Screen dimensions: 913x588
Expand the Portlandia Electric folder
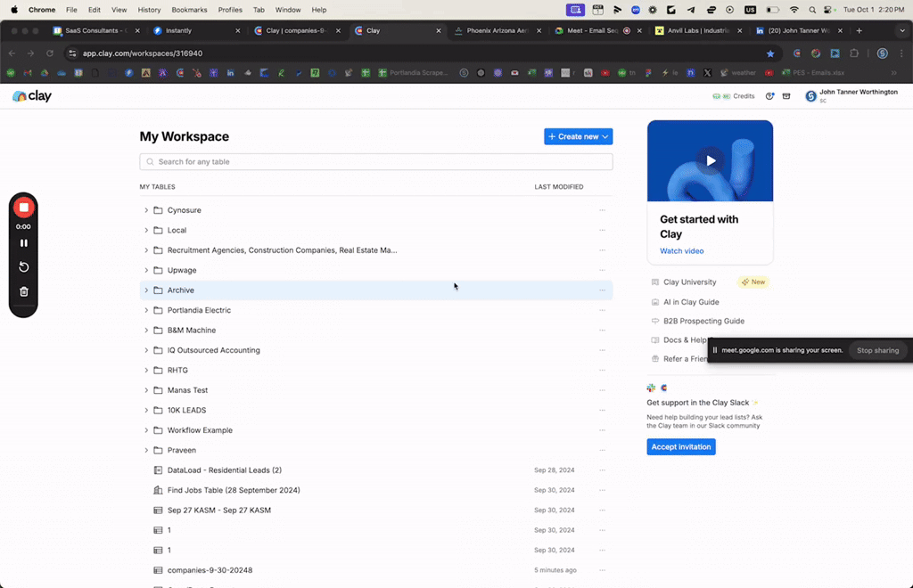146,310
